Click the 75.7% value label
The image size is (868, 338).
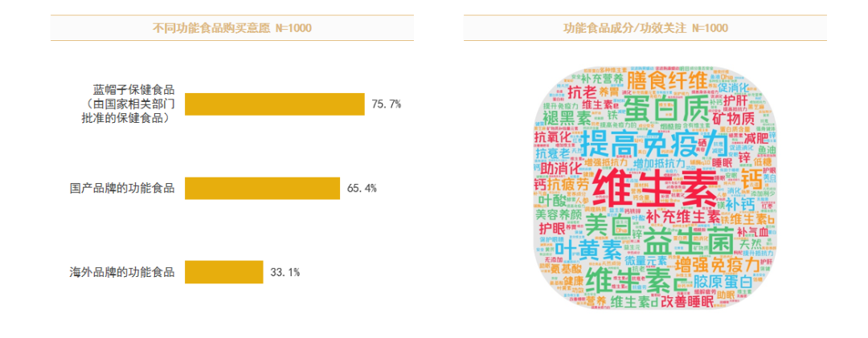(x=387, y=104)
